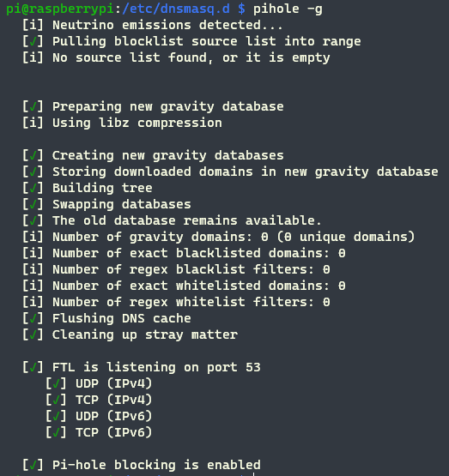Click the pi@raspberrypi prompt text
This screenshot has height=476, width=449.
point(60,9)
